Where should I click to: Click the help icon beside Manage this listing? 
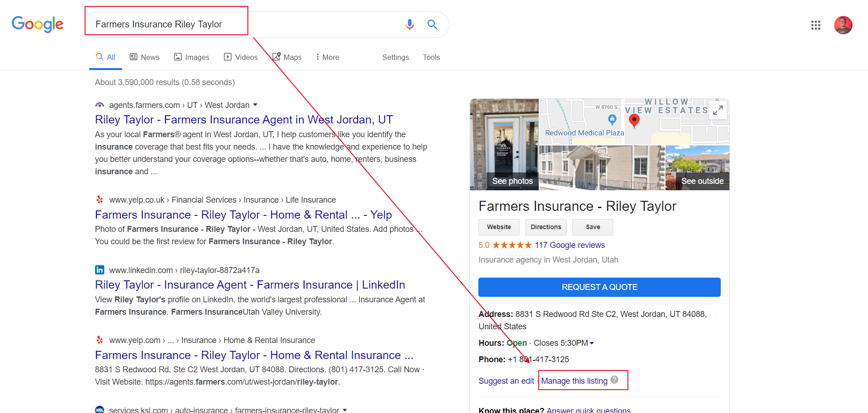point(615,380)
